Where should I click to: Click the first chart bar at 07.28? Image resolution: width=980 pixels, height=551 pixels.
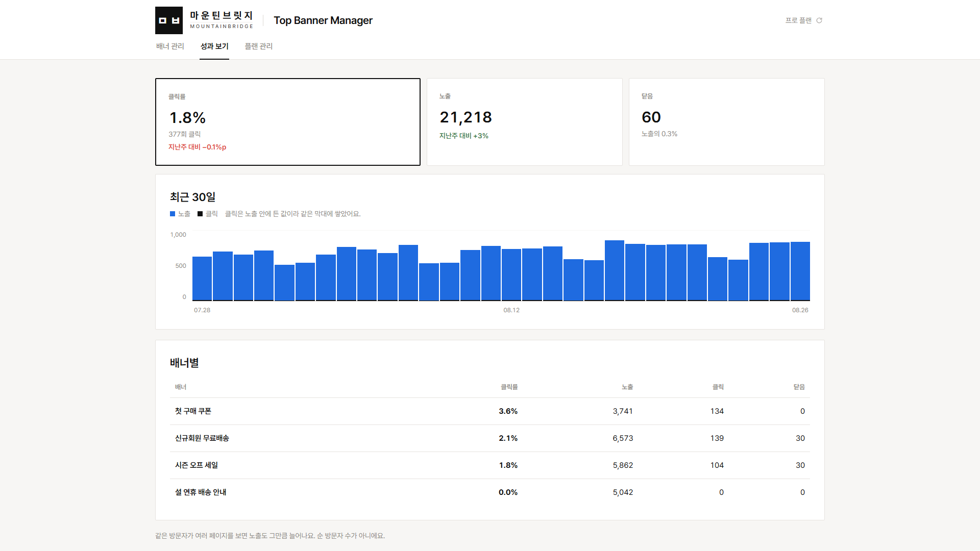202,279
